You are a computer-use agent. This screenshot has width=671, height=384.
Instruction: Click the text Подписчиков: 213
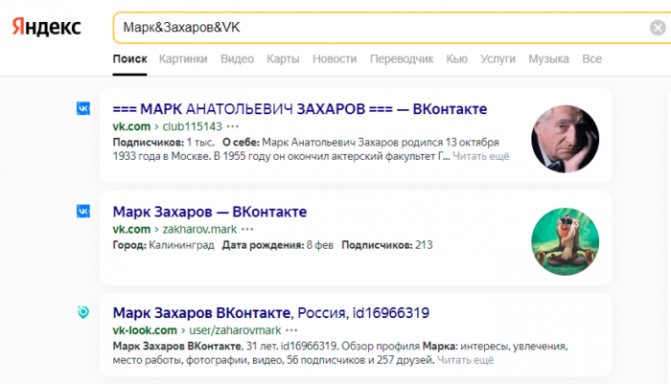(x=387, y=245)
